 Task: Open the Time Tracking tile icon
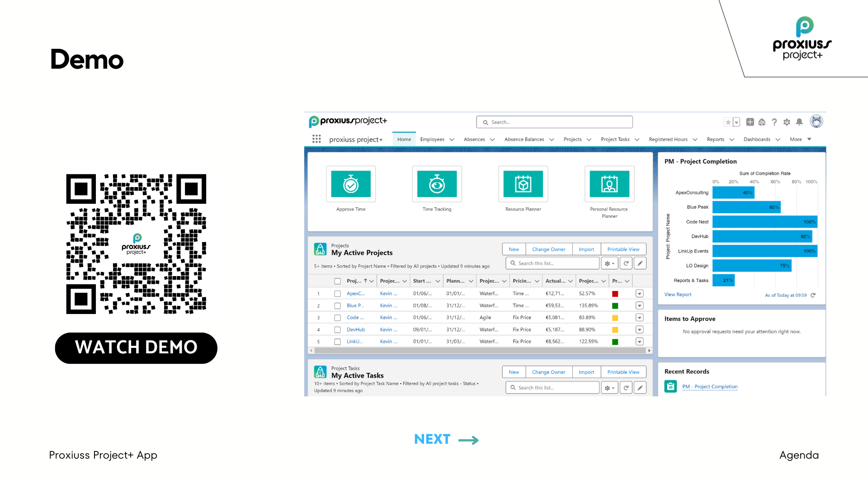[x=437, y=184]
